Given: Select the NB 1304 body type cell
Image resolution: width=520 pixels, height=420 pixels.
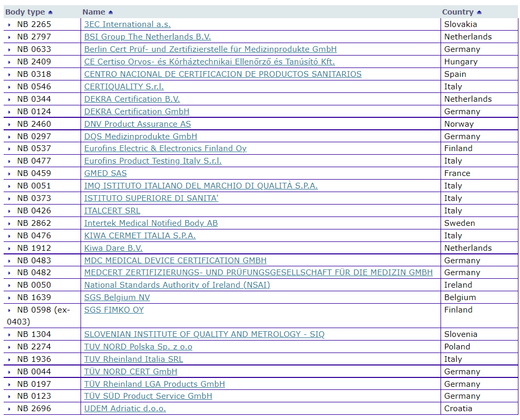Looking at the screenshot, I should (42, 334).
